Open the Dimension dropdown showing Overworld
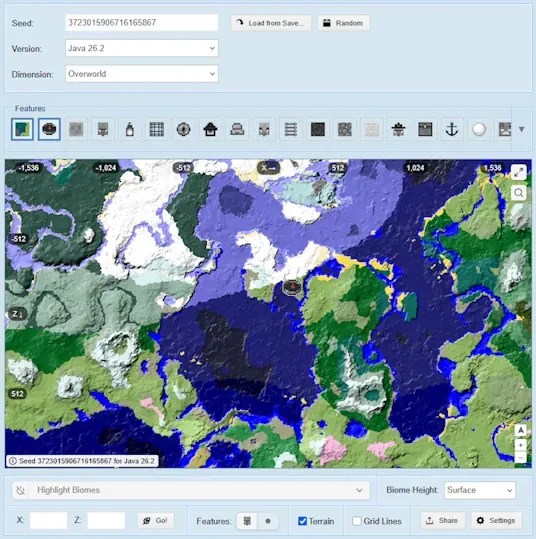Viewport: 536px width, 539px height. tap(142, 74)
